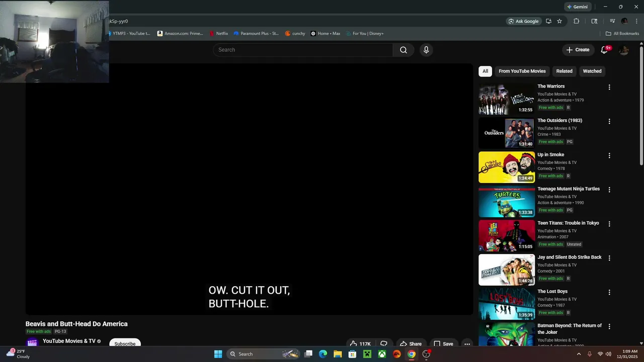644x362 pixels.
Task: Open YTMP3 bookmark
Action: [129, 34]
